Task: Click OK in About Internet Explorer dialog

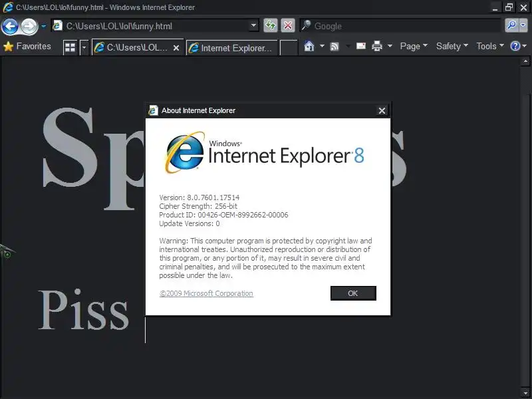Action: (x=353, y=293)
